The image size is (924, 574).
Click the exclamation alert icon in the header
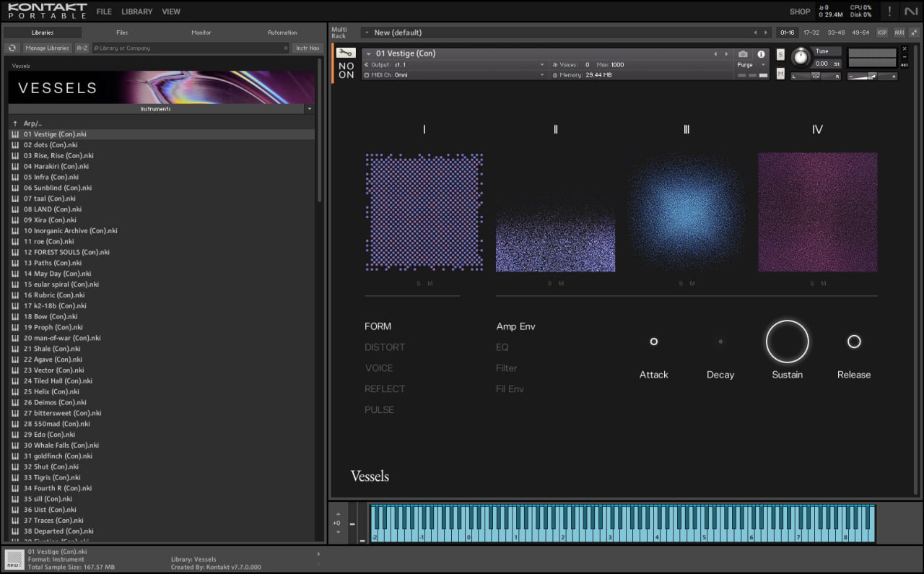coord(889,12)
